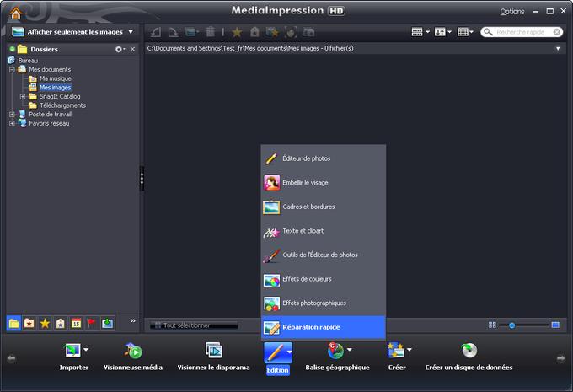This screenshot has width=573, height=392.
Task: Rotate right using the toolbar icon
Action: 173,32
